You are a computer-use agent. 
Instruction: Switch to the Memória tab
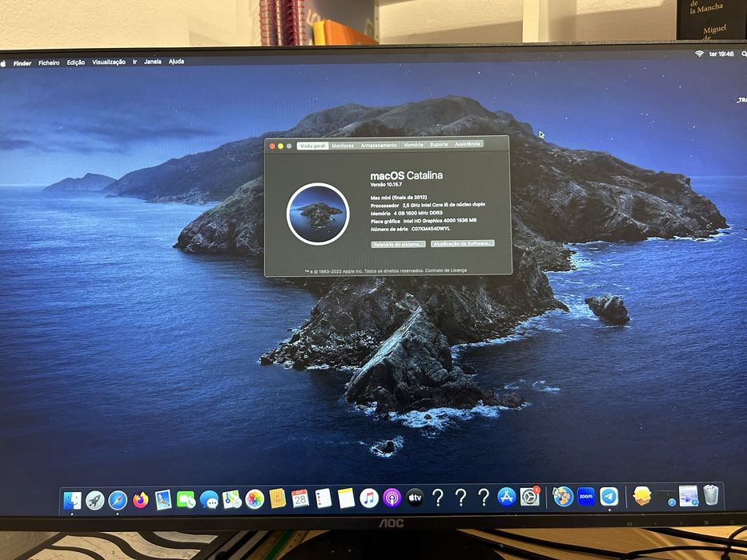pyautogui.click(x=413, y=144)
